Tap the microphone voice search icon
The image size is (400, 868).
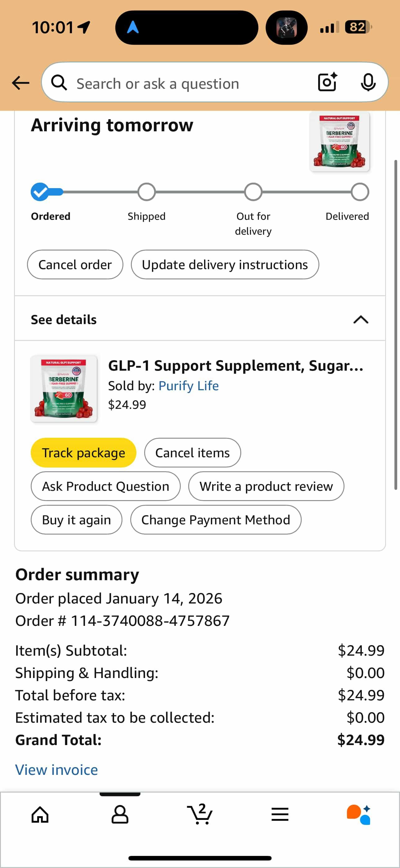pos(368,82)
